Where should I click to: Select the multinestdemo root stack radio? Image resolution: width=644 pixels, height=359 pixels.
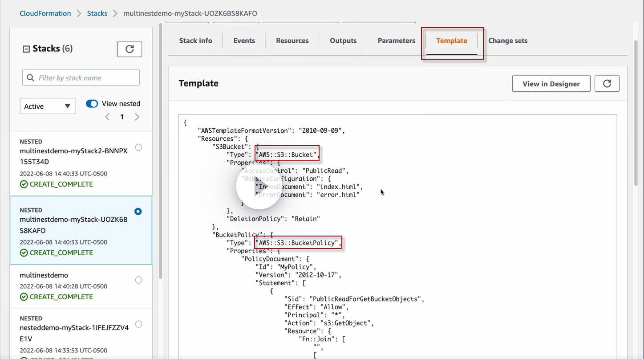click(x=138, y=280)
